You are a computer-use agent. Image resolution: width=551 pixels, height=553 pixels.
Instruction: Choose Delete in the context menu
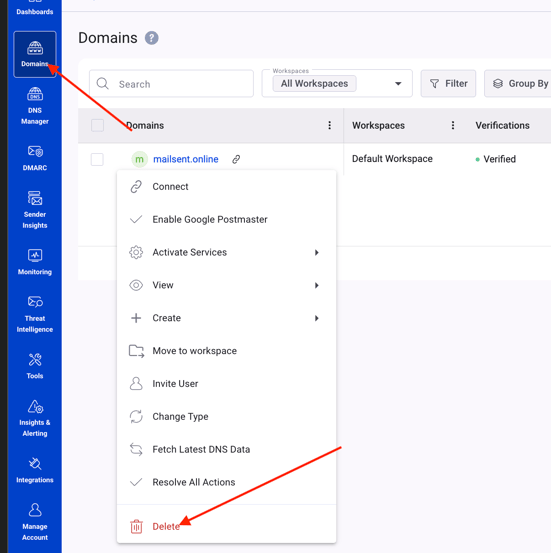(x=226, y=526)
